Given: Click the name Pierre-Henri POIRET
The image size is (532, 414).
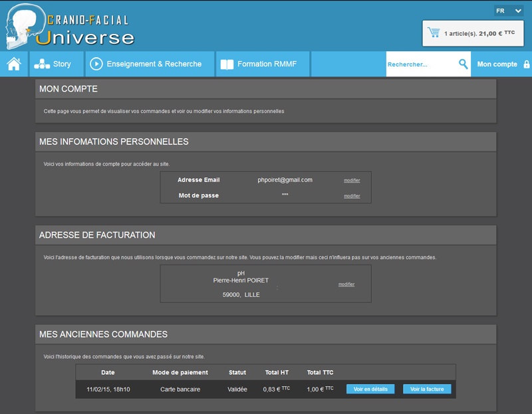Looking at the screenshot, I should click(241, 280).
